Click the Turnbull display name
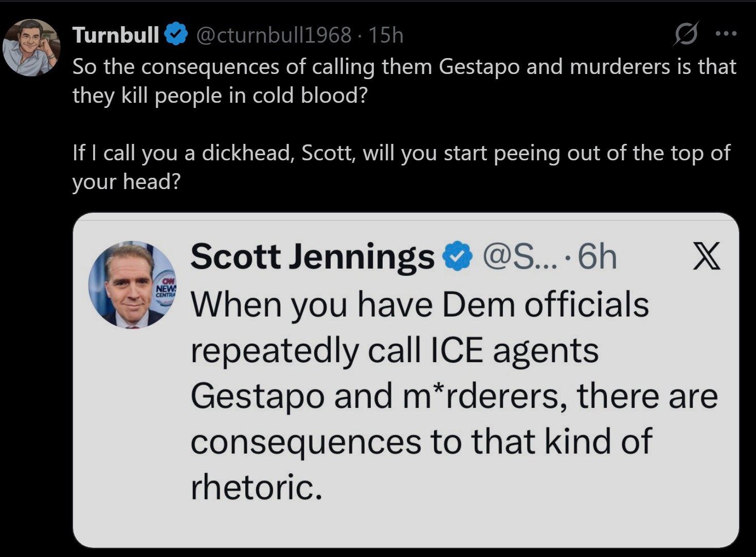Viewport: 756px width, 557px height. coord(116,35)
